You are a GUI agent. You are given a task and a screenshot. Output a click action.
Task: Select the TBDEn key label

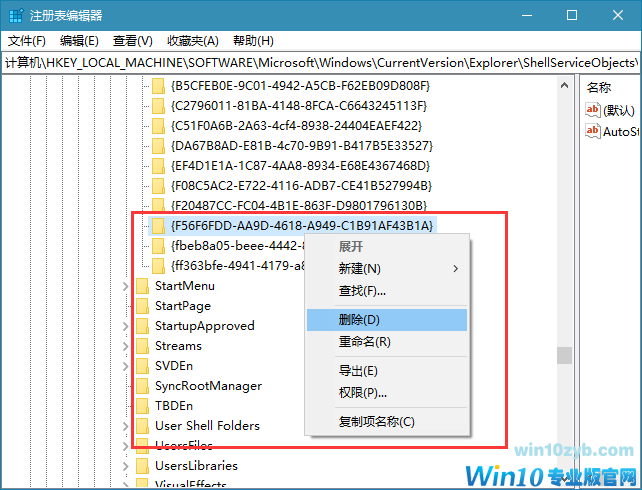pyautogui.click(x=174, y=406)
